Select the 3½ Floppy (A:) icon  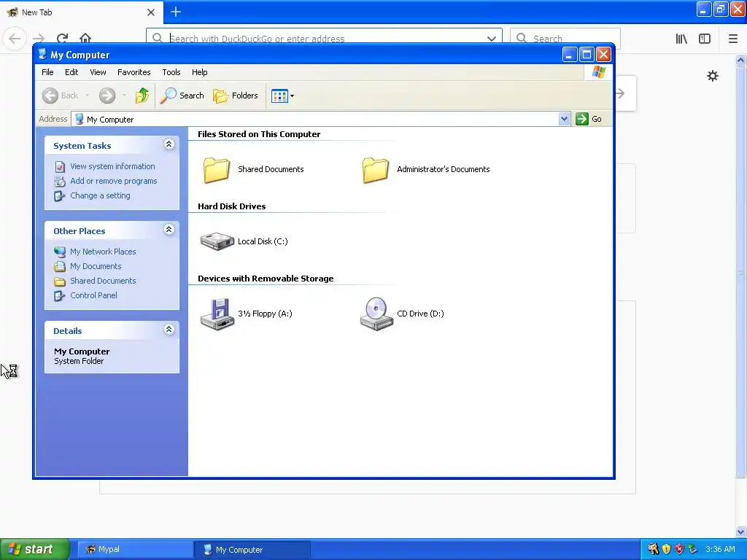tap(217, 314)
